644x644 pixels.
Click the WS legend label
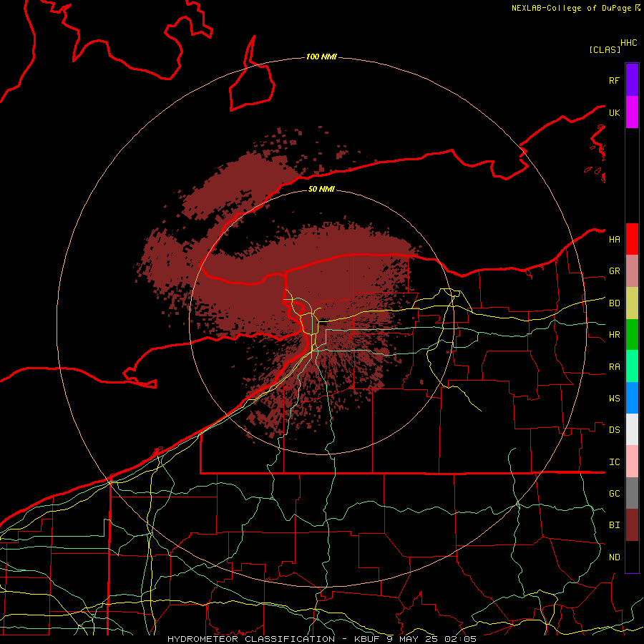pos(615,399)
